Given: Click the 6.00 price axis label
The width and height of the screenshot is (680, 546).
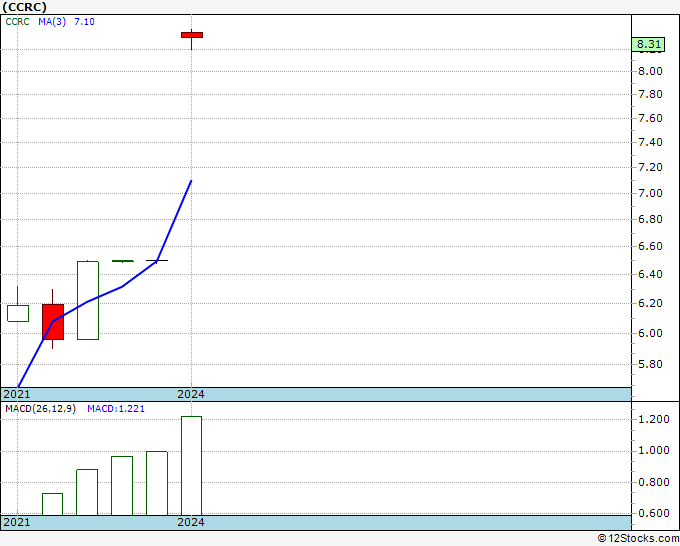Looking at the screenshot, I should pos(650,333).
